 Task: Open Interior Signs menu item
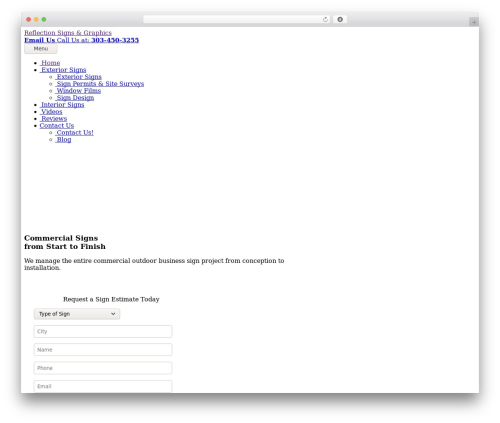(x=62, y=105)
